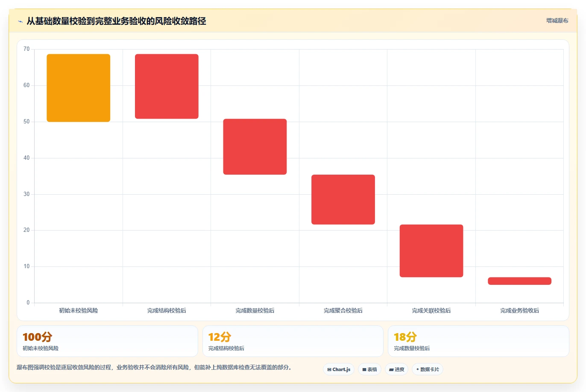Click the x-axis label 完成数量校验后
The width and height of the screenshot is (586, 392).
[x=255, y=311]
